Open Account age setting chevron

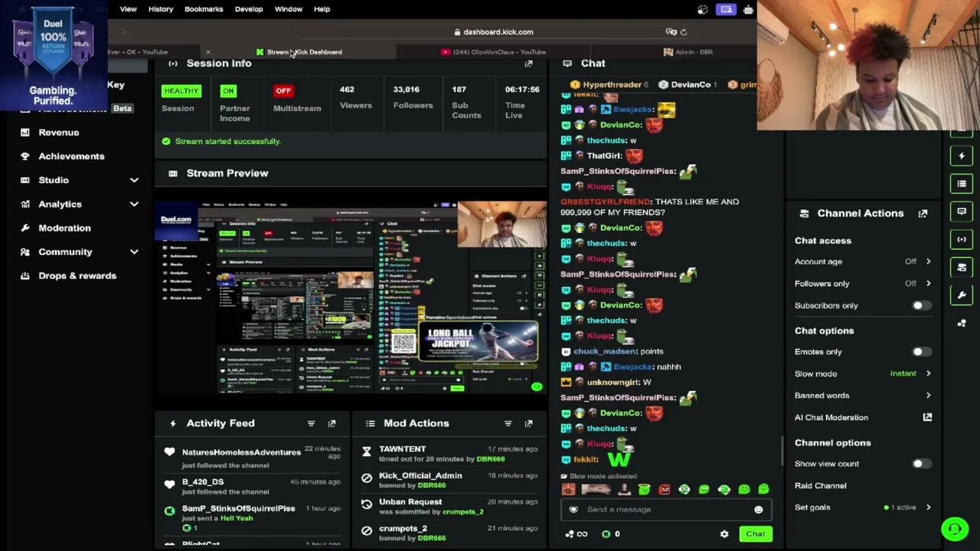(928, 262)
